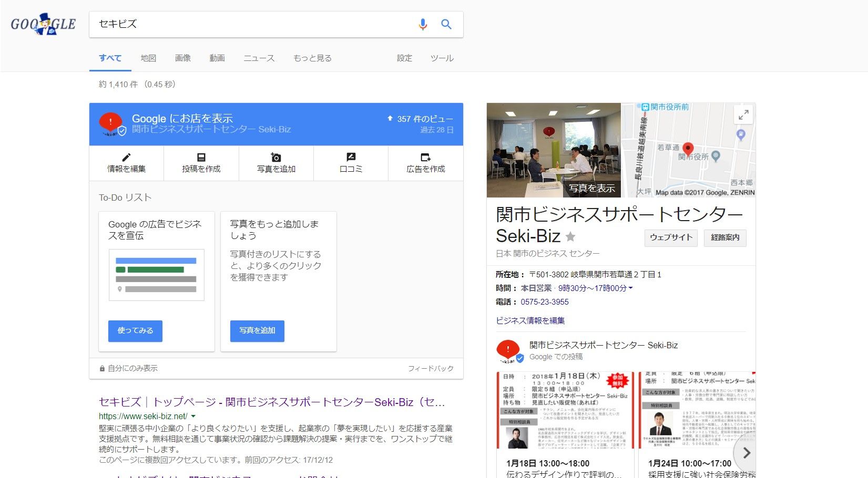The height and width of the screenshot is (478, 868).
Task: Open the ツール options
Action: click(x=442, y=58)
